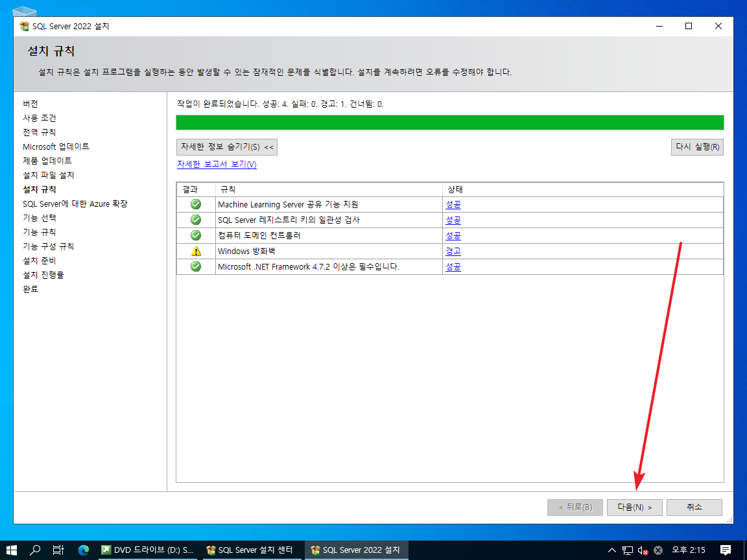Select the 전역 규칙 step in the sidebar
The height and width of the screenshot is (560, 747).
40,132
